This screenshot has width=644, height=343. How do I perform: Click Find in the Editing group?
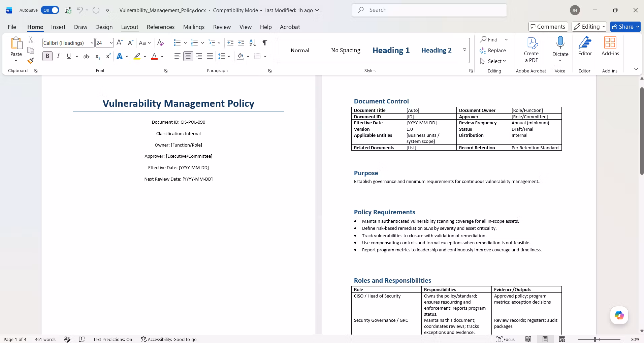tap(489, 39)
